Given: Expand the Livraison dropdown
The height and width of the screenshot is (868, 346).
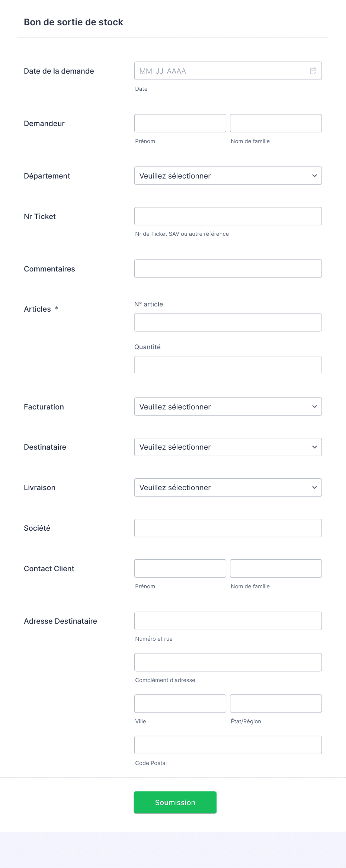Looking at the screenshot, I should tap(228, 488).
